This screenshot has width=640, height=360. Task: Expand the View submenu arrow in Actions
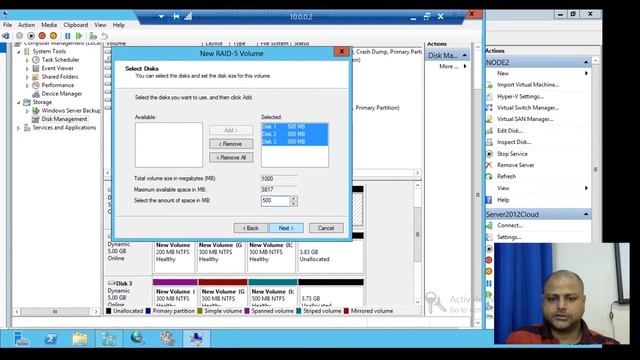pyautogui.click(x=586, y=188)
